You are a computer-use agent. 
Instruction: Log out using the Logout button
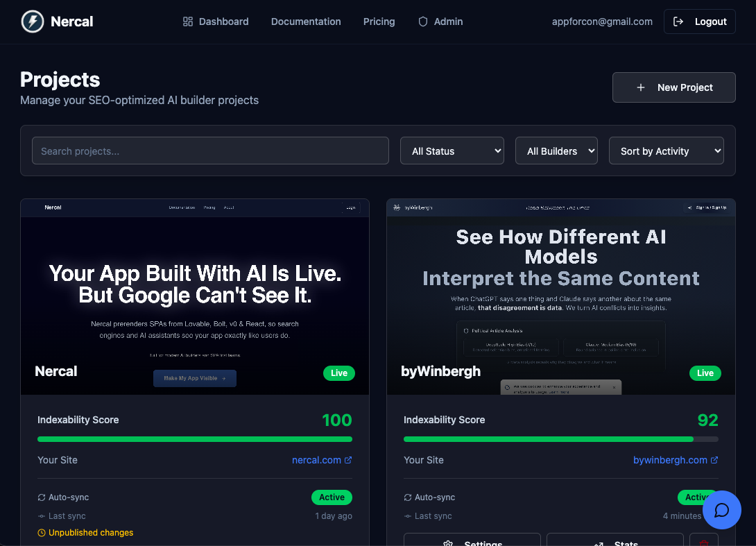tap(699, 22)
